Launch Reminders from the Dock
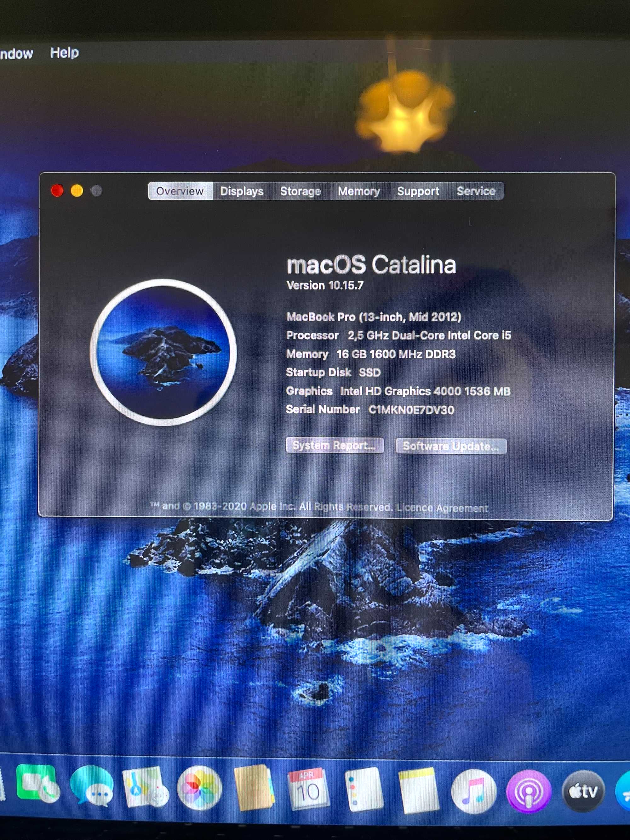This screenshot has height=840, width=630. click(x=364, y=789)
